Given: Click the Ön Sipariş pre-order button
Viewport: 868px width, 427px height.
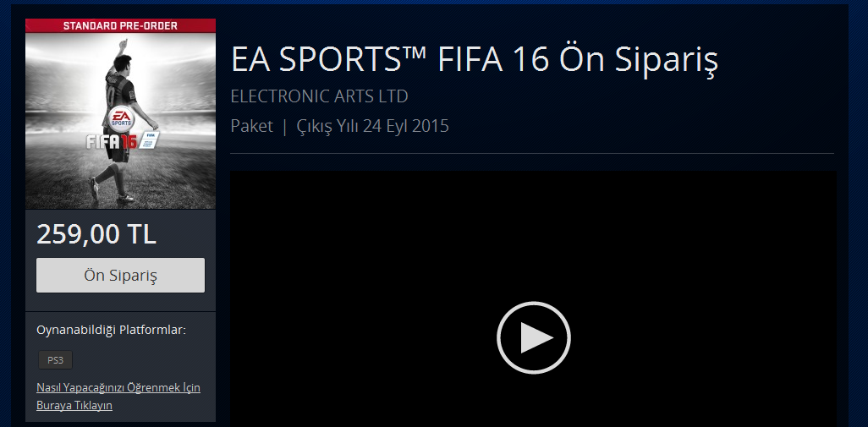Looking at the screenshot, I should click(x=120, y=275).
